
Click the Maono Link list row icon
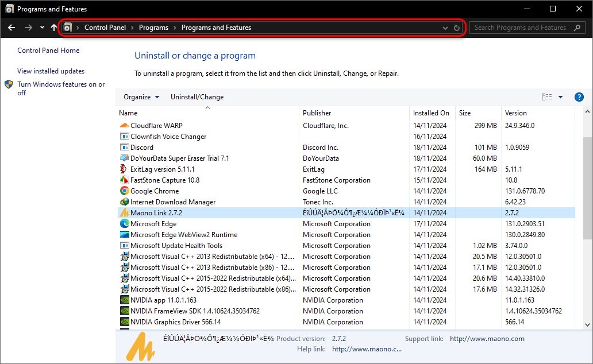tap(125, 213)
